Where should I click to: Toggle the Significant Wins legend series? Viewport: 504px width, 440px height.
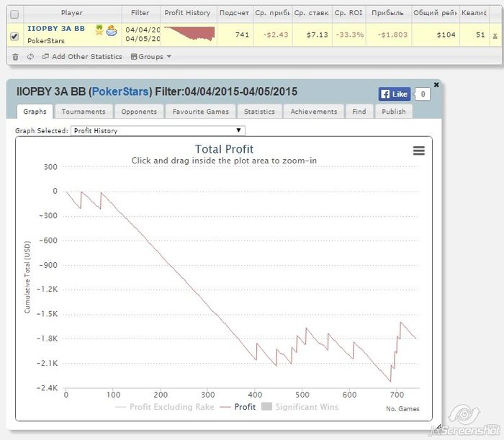coord(300,407)
